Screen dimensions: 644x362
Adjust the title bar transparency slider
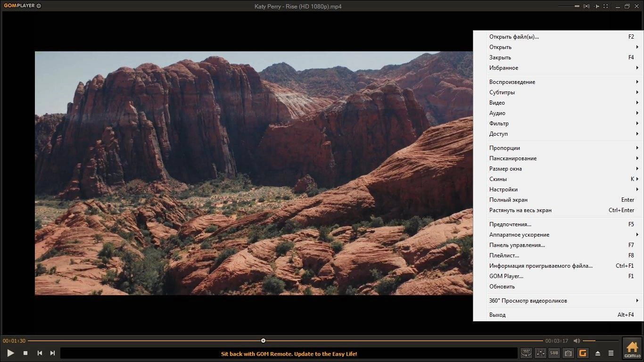[569, 6]
